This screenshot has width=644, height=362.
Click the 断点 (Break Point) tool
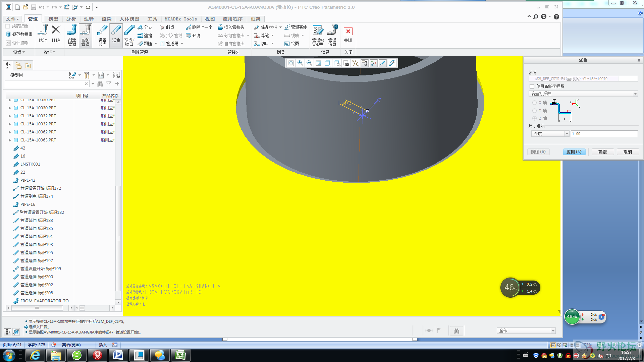click(167, 27)
